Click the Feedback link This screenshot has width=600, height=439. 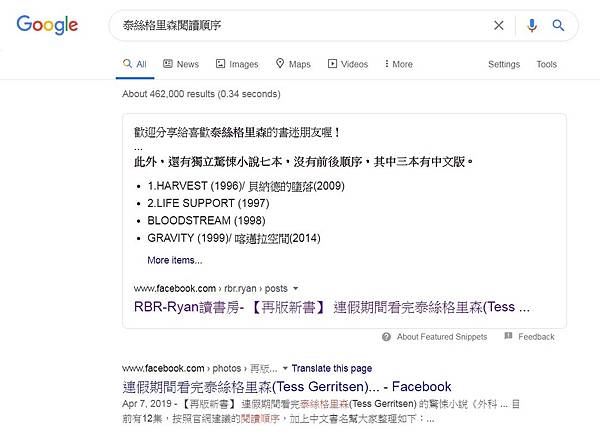pos(536,337)
